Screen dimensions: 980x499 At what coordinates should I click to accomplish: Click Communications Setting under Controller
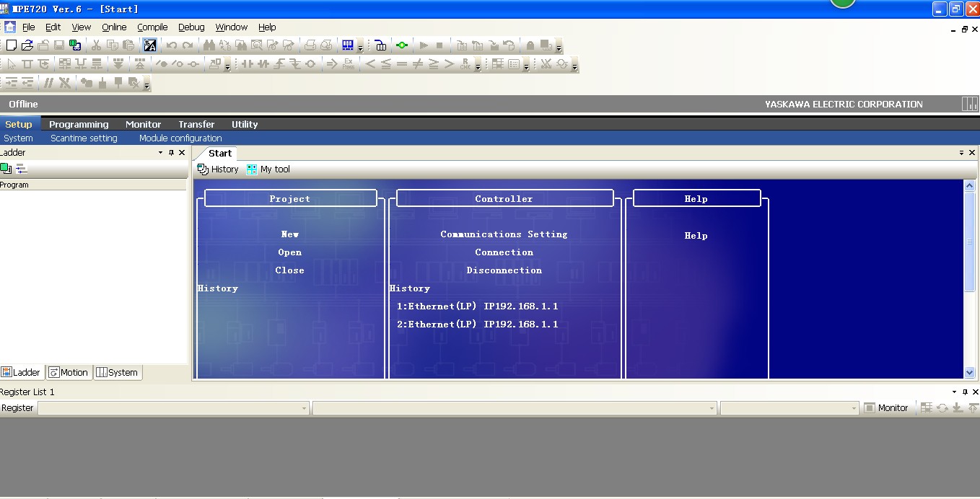click(x=504, y=234)
